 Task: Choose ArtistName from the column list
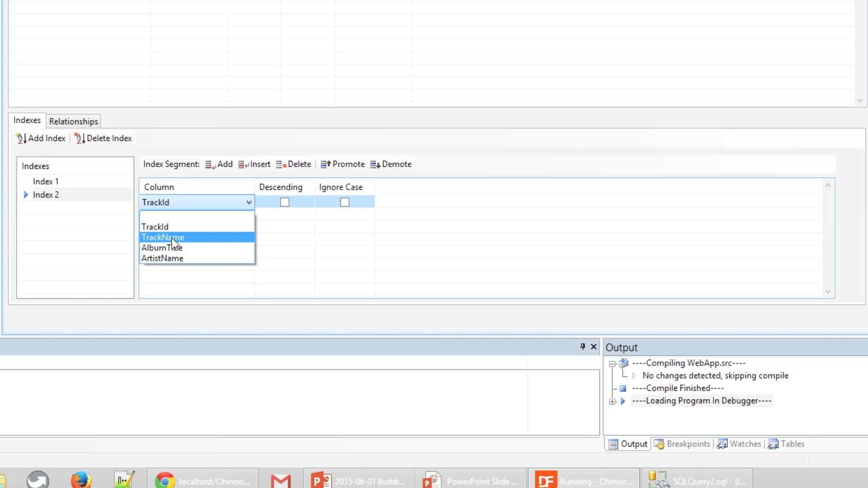pos(162,258)
